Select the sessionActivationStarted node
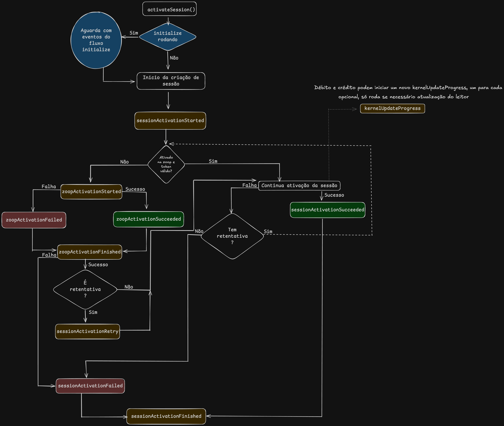Image resolution: width=504 pixels, height=426 pixels. (x=170, y=120)
